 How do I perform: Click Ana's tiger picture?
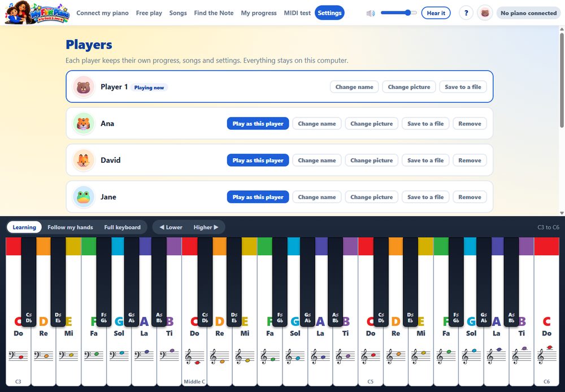click(x=84, y=124)
